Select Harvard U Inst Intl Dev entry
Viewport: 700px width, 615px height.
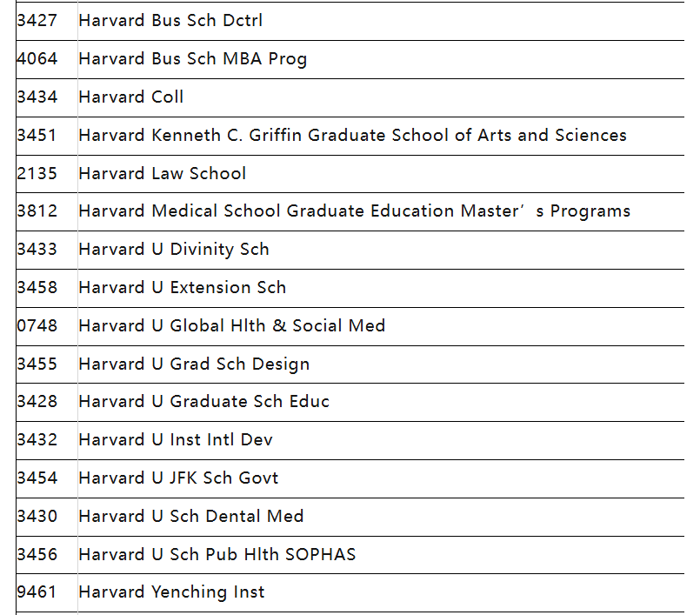tap(176, 440)
